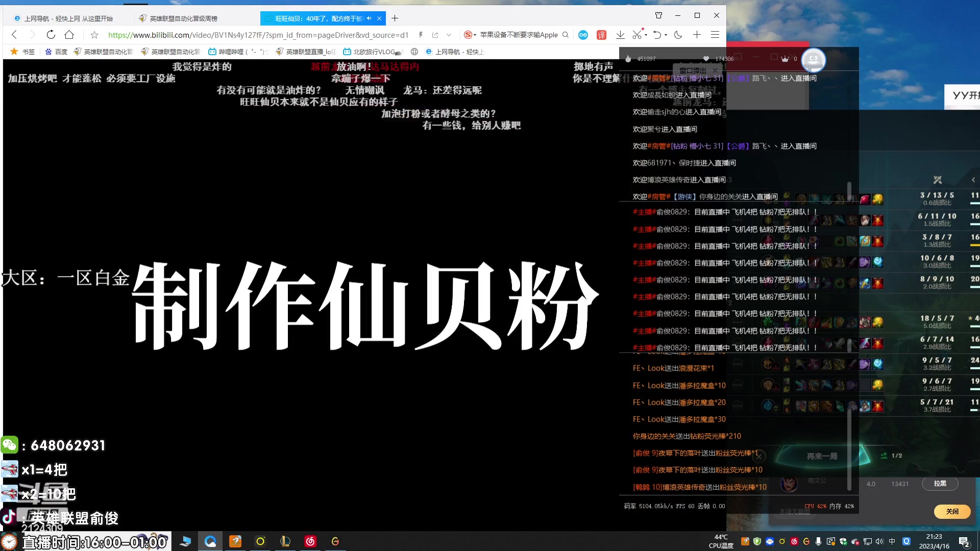
Task: Click the crossed swords stats icon
Action: (938, 180)
